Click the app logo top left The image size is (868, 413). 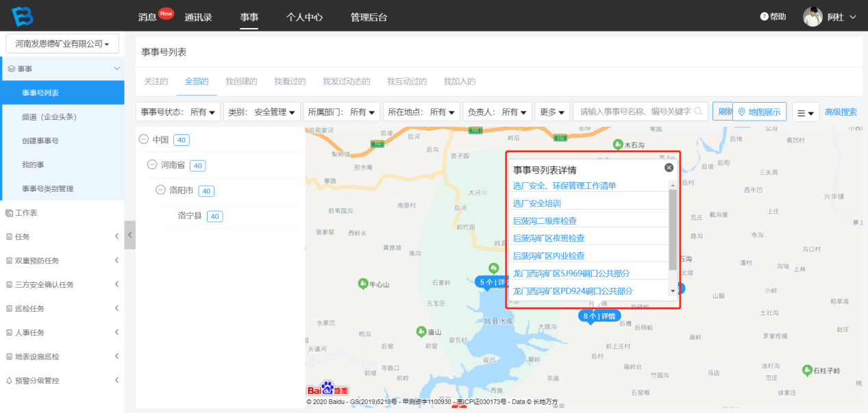[x=22, y=16]
